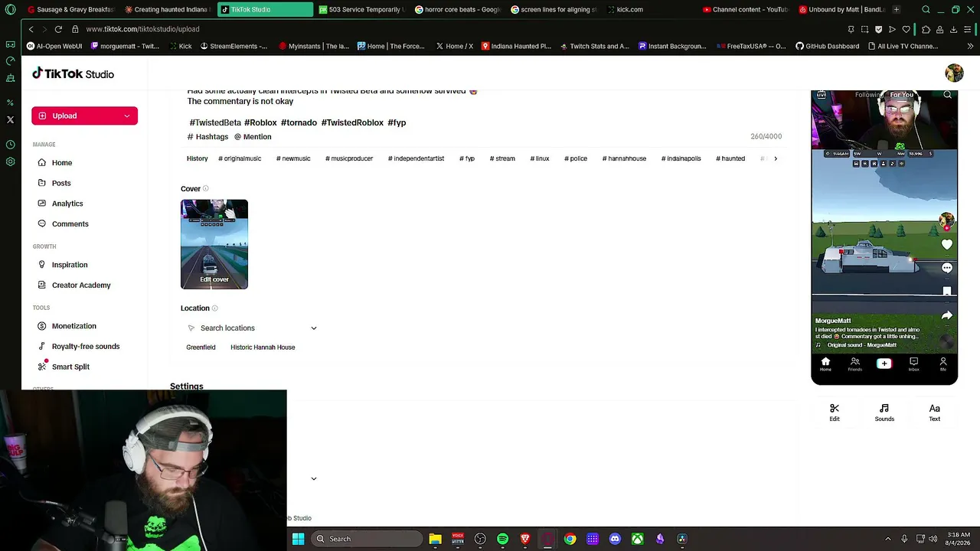Viewport: 980px width, 551px height.
Task: Click the Cover info icon
Action: (205, 188)
